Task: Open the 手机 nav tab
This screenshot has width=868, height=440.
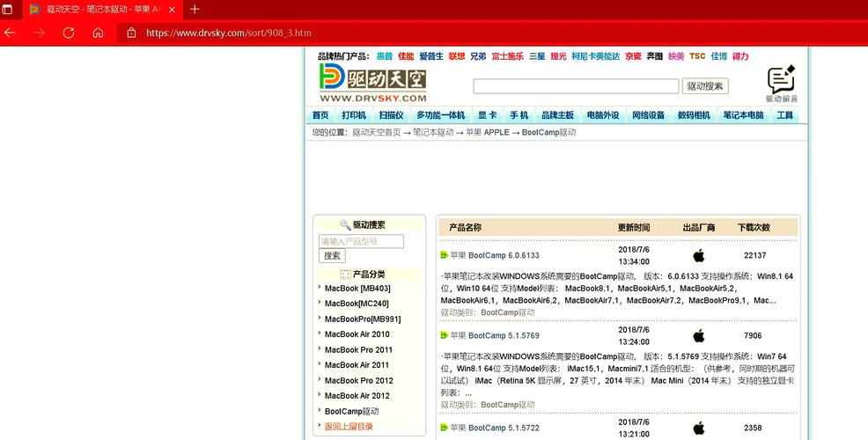Action: click(519, 115)
